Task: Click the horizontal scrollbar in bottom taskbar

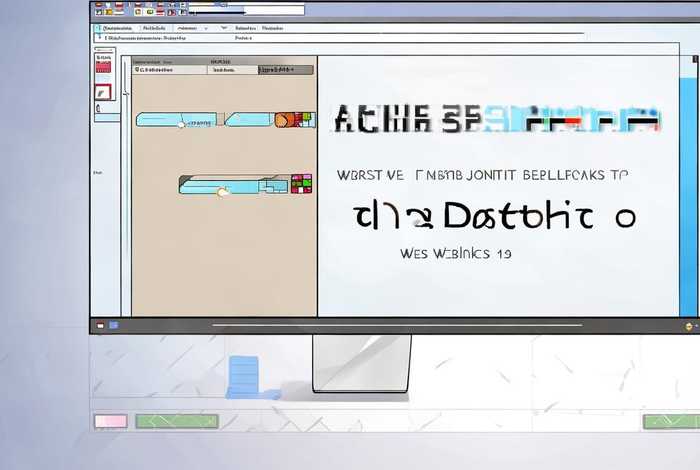Action: [x=398, y=325]
